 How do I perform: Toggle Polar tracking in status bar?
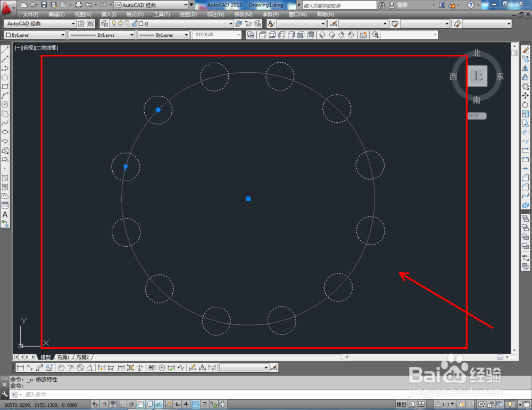131,404
